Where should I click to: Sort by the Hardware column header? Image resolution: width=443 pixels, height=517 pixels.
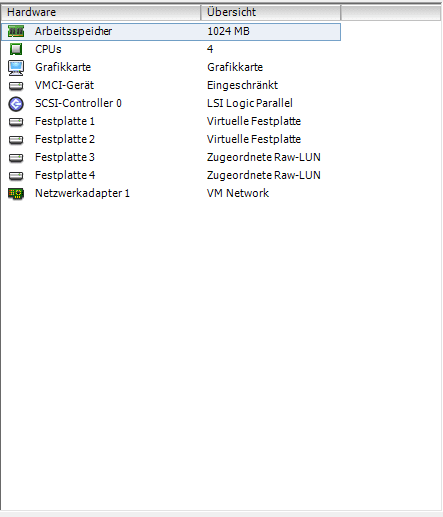point(101,12)
